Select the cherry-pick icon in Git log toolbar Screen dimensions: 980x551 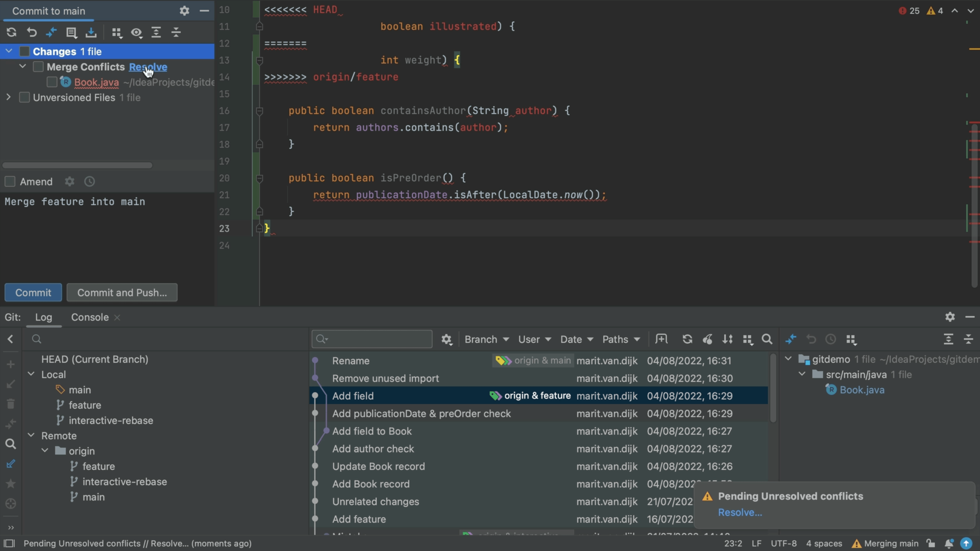pyautogui.click(x=707, y=339)
